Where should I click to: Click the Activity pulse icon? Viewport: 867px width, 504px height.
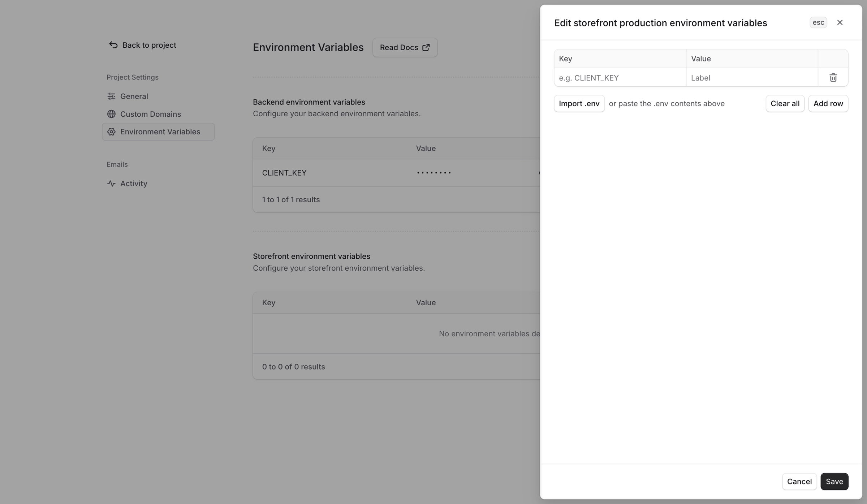[x=111, y=184]
